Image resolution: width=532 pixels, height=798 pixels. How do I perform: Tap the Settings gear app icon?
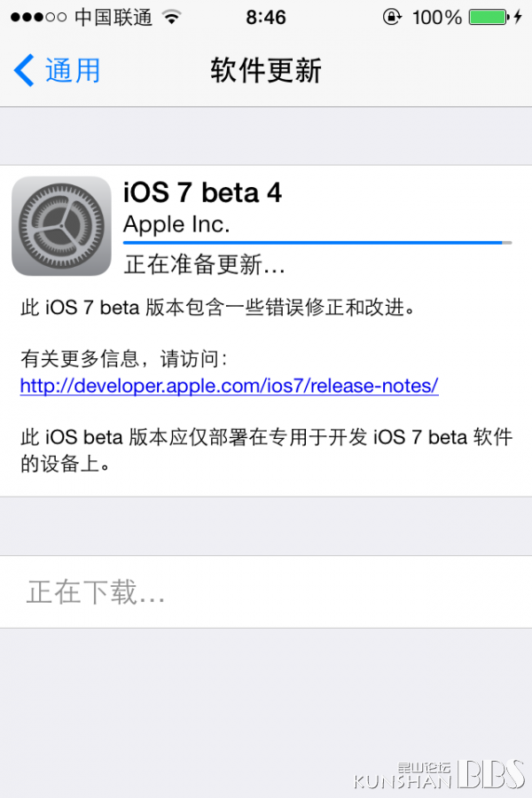click(61, 226)
